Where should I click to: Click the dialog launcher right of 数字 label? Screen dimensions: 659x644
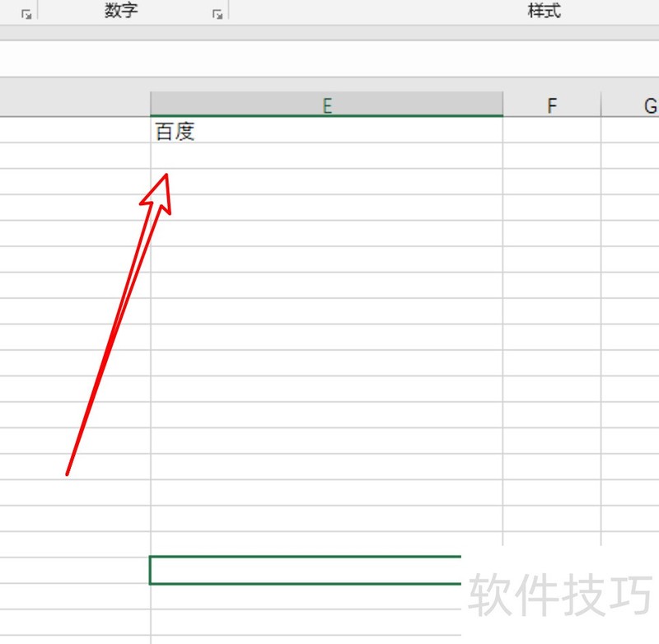[217, 12]
